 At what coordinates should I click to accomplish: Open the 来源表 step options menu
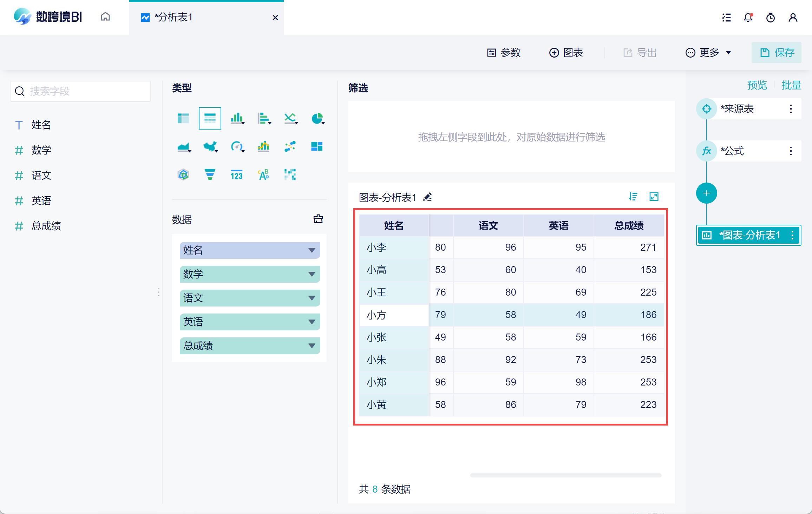(x=791, y=109)
